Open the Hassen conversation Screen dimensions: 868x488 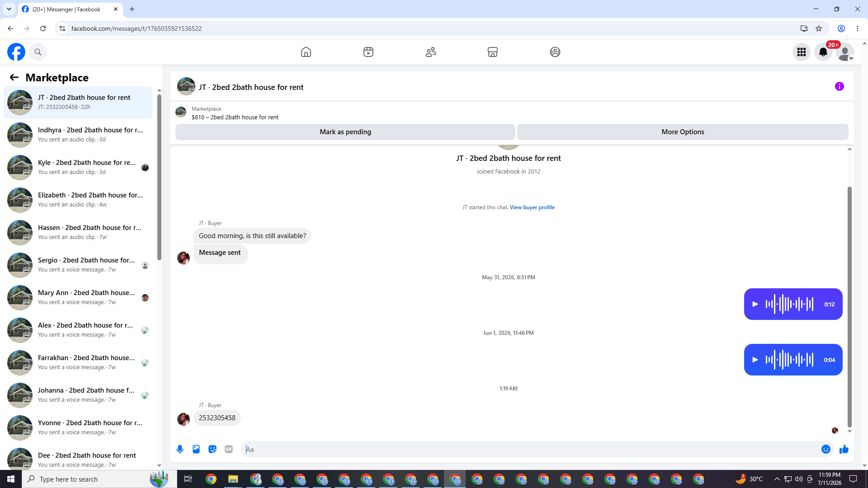[78, 233]
